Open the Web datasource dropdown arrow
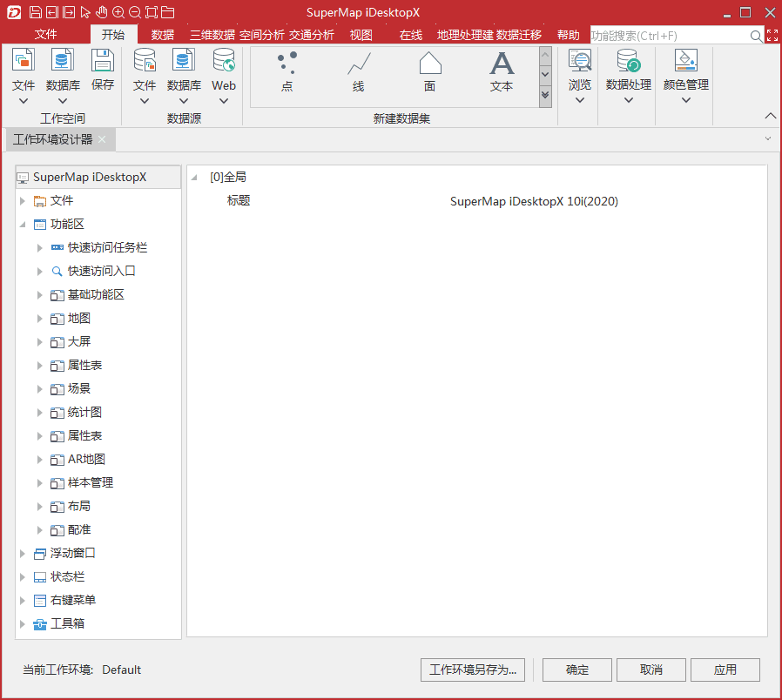Screen dimensions: 782x700 224,101
